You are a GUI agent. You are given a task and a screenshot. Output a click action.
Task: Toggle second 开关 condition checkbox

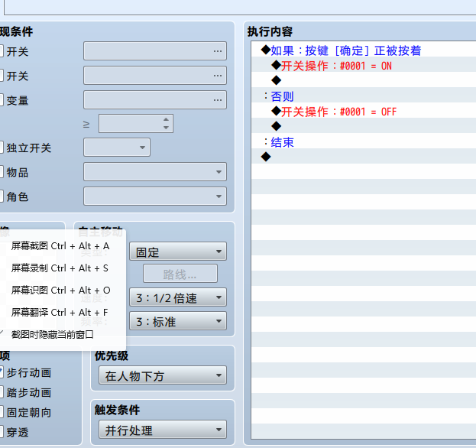[x=1, y=76]
